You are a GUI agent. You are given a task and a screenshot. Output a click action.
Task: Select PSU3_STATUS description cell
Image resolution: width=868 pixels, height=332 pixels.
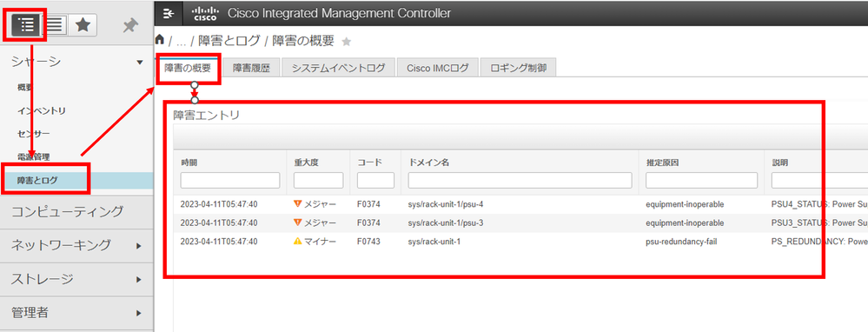pyautogui.click(x=819, y=223)
